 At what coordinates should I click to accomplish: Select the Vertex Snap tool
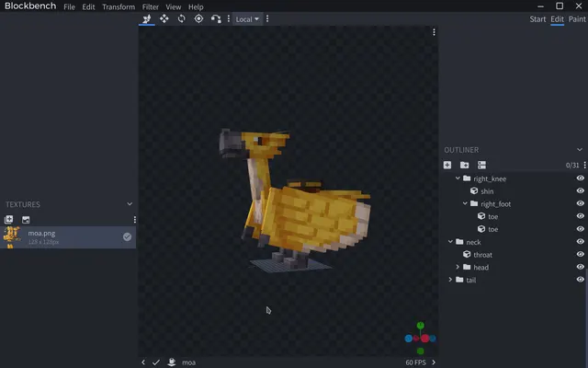[x=216, y=18]
